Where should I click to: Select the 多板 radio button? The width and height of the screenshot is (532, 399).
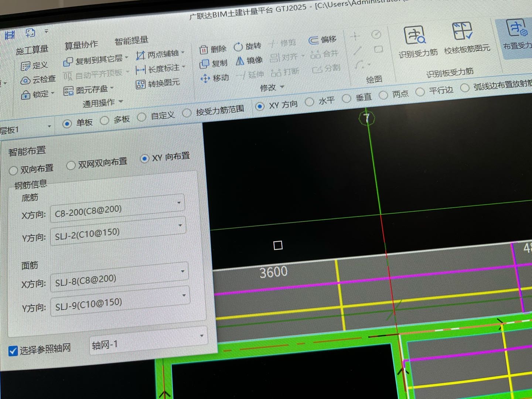(x=105, y=120)
